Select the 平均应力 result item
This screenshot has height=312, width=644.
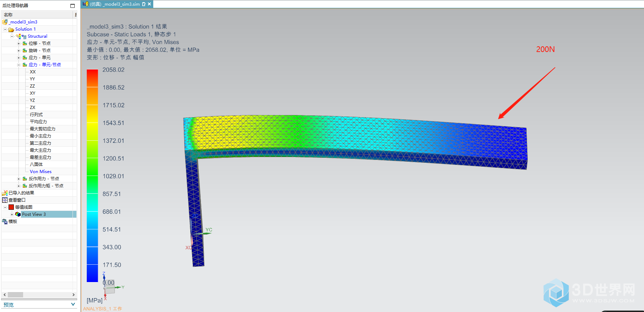[38, 122]
